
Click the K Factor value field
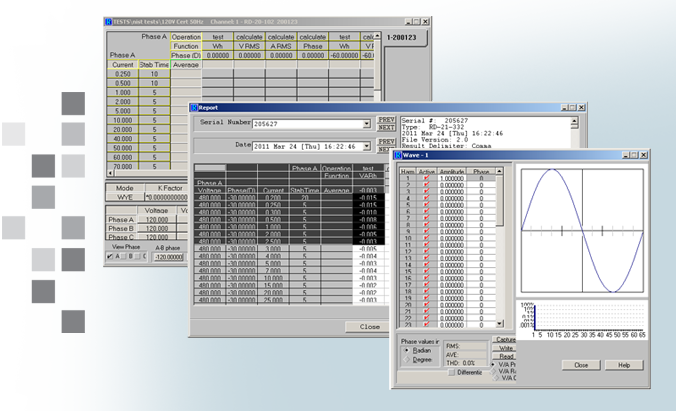pos(167,198)
